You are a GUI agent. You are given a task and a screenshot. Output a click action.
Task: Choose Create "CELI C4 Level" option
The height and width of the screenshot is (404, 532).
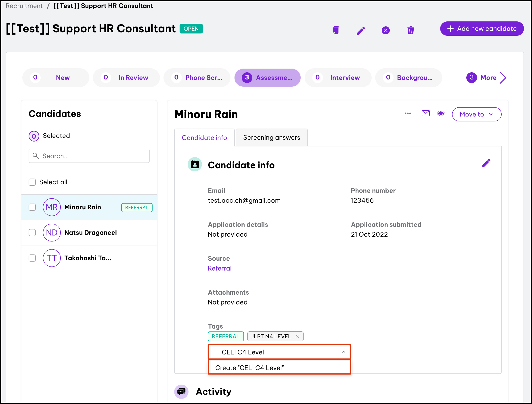tap(249, 368)
